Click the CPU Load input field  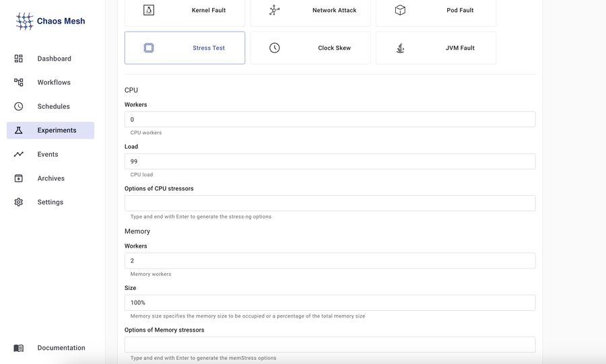[x=330, y=161]
